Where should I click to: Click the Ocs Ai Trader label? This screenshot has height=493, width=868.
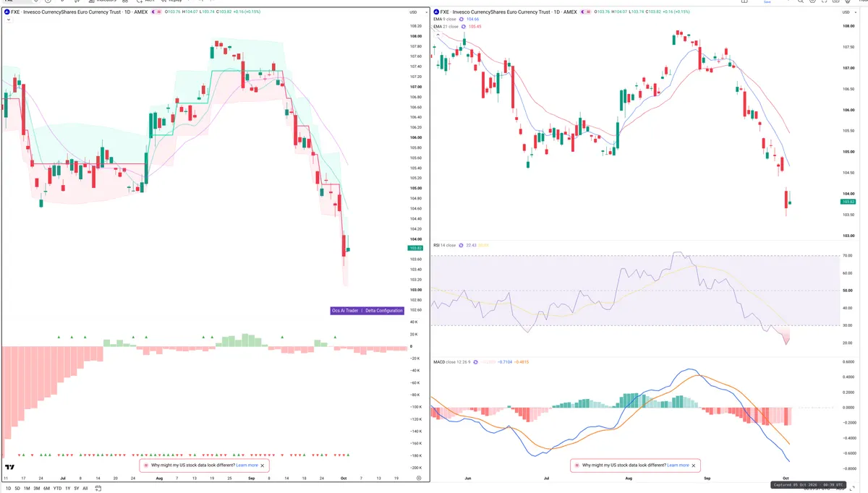[345, 311]
